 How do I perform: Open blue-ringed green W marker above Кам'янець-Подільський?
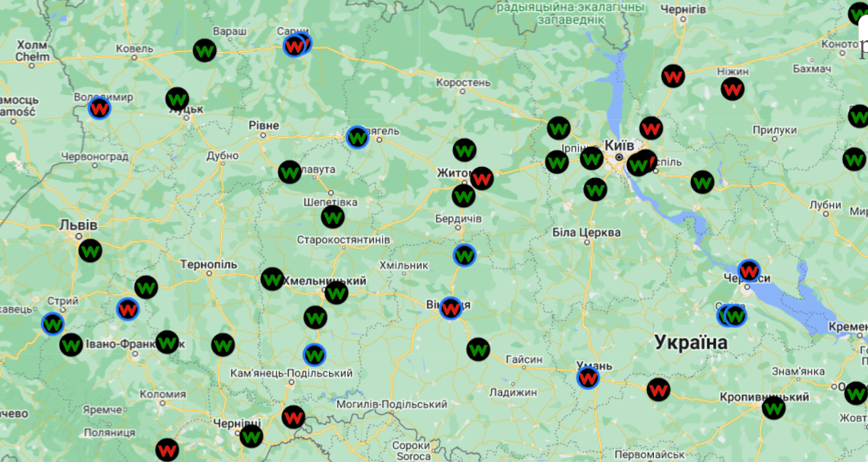pos(314,355)
